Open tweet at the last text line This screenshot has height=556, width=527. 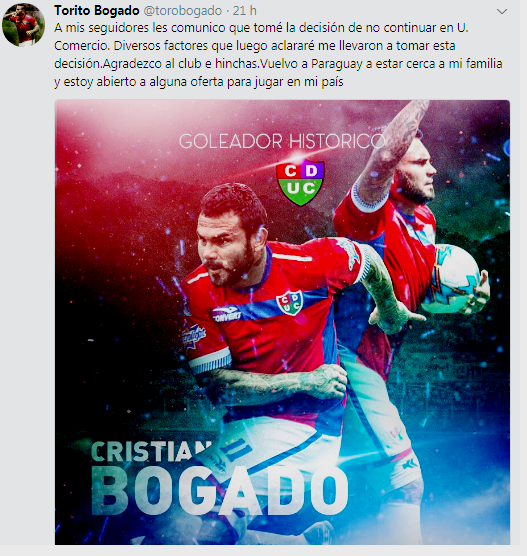(x=199, y=82)
